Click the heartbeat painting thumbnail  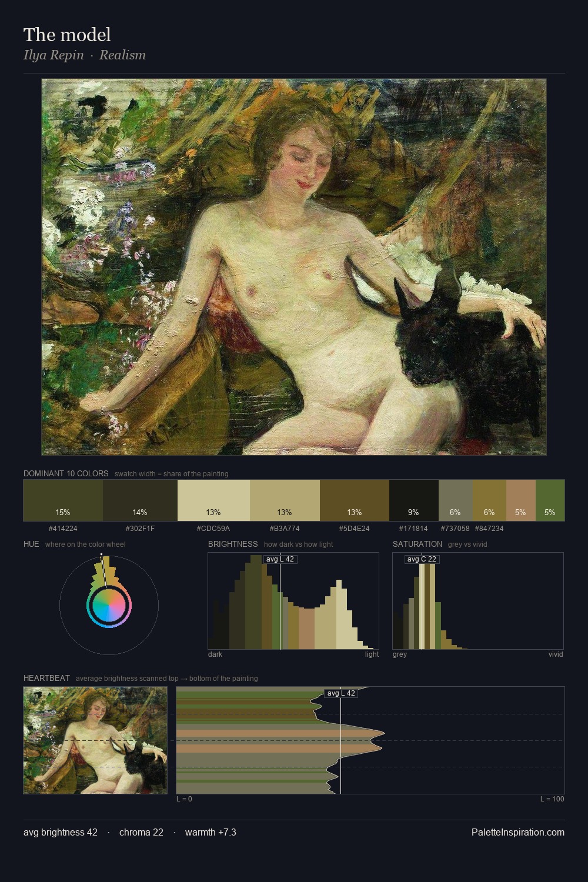(95, 740)
